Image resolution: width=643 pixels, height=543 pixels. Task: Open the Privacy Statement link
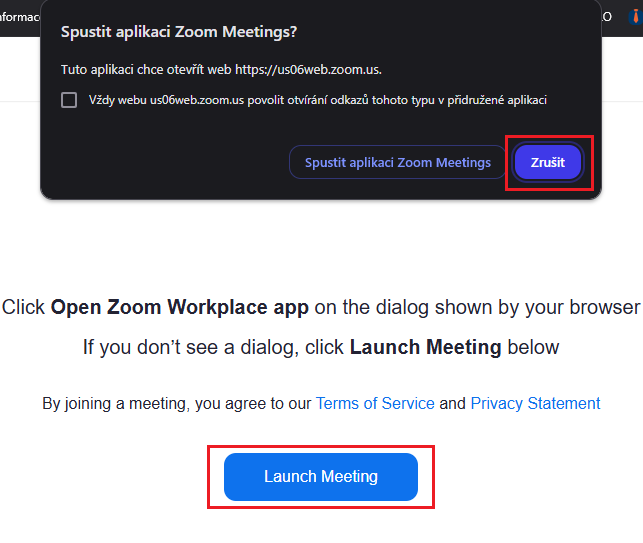pos(535,404)
